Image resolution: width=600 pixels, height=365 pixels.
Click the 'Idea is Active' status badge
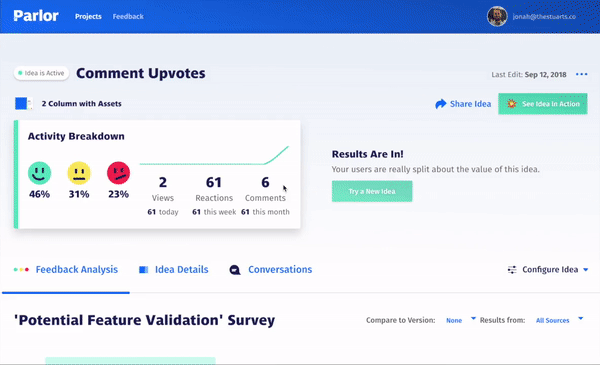click(41, 73)
